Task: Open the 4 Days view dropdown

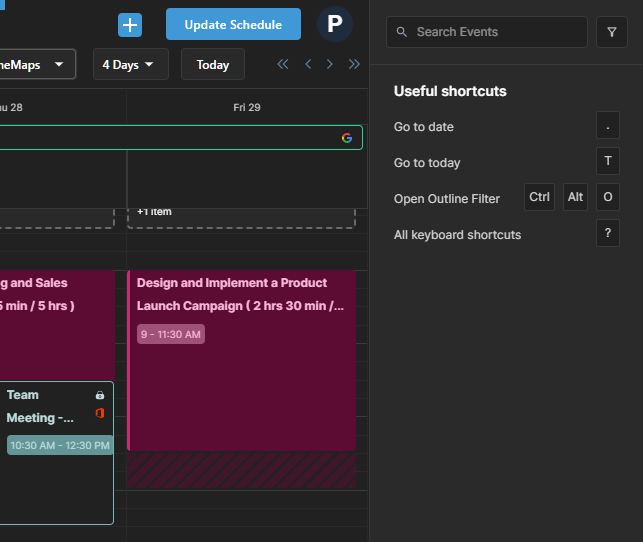Action: [131, 64]
